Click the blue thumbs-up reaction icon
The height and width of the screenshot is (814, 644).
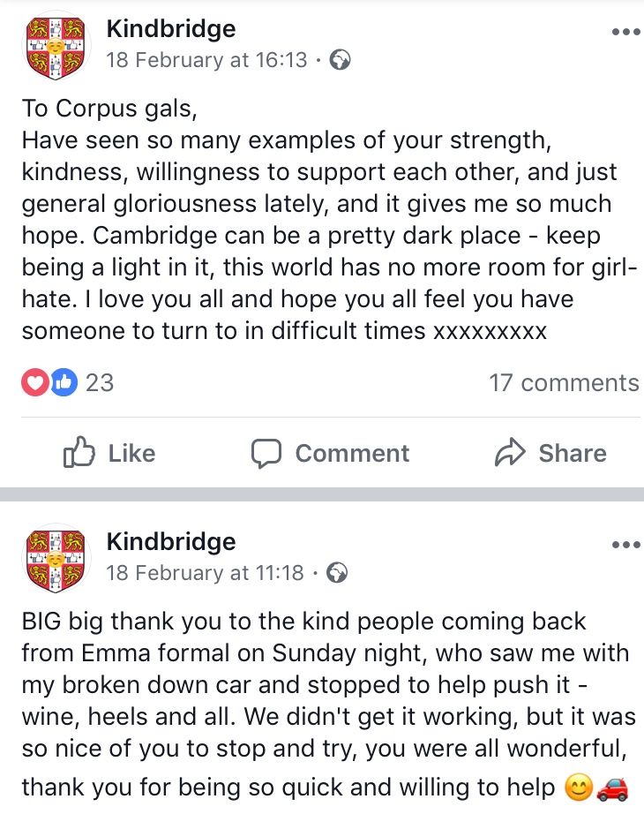coord(64,382)
